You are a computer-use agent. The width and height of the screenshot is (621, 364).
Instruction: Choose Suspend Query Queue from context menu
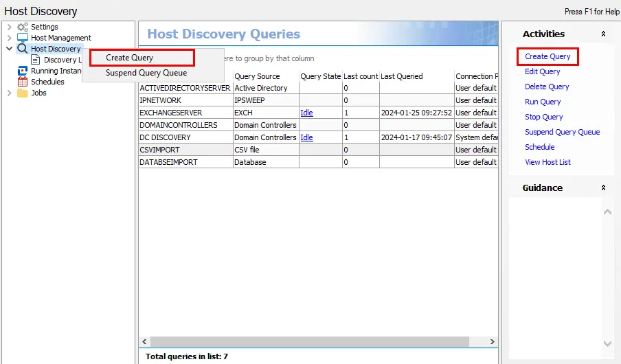[146, 73]
